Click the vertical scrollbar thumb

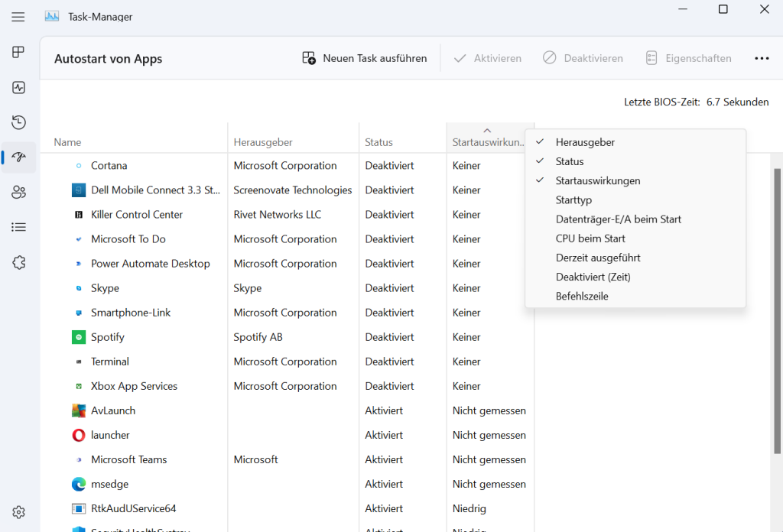tap(777, 310)
